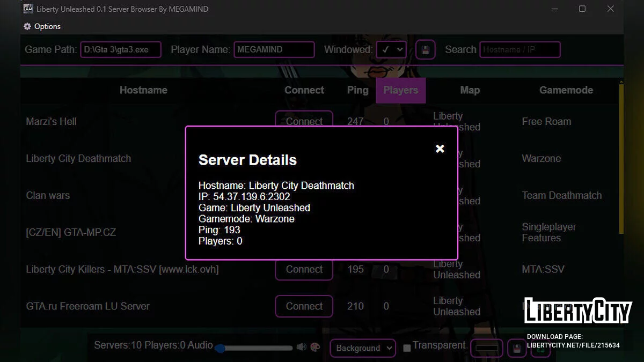Open the color palette icon
Image resolution: width=644 pixels, height=362 pixels.
[315, 347]
